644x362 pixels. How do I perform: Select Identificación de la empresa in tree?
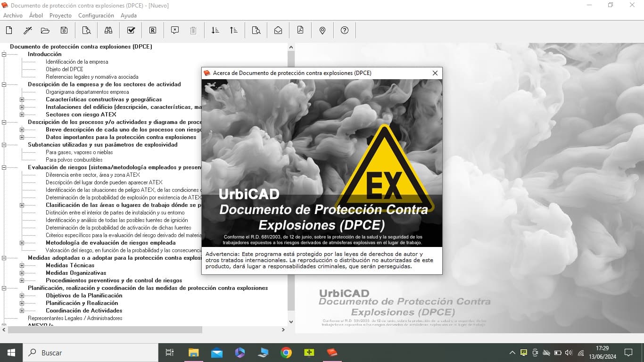point(77,62)
